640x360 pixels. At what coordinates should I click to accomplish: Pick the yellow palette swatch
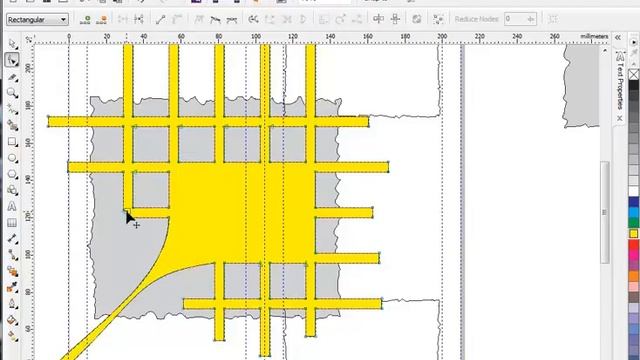click(634, 234)
